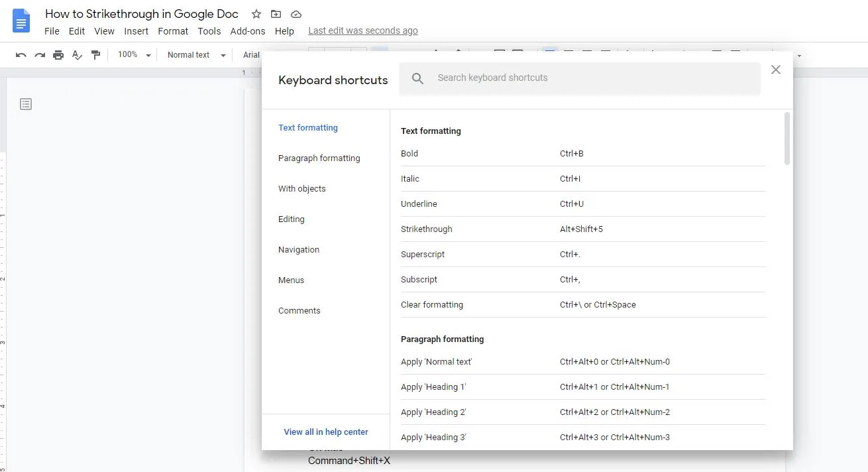The image size is (868, 472).
Task: Click View all in help center link
Action: [326, 432]
